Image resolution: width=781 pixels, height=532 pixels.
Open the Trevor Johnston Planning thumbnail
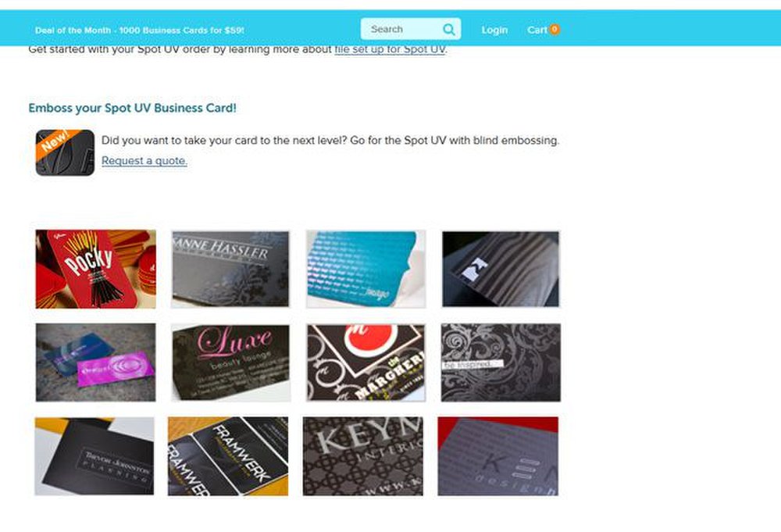point(95,456)
